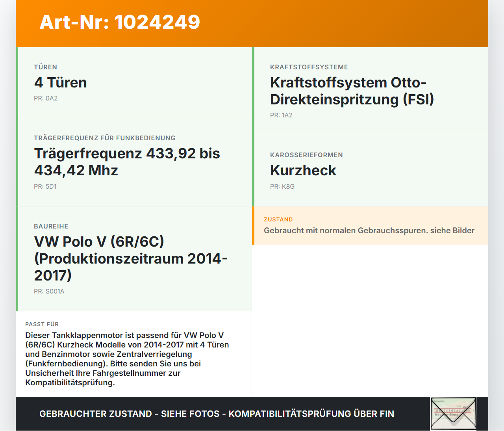Select the 'Kurzheck' value
This screenshot has width=504, height=431.
tap(303, 170)
